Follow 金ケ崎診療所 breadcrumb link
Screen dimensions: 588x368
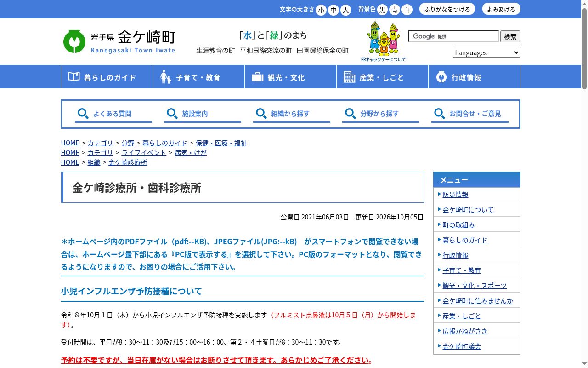click(x=128, y=162)
